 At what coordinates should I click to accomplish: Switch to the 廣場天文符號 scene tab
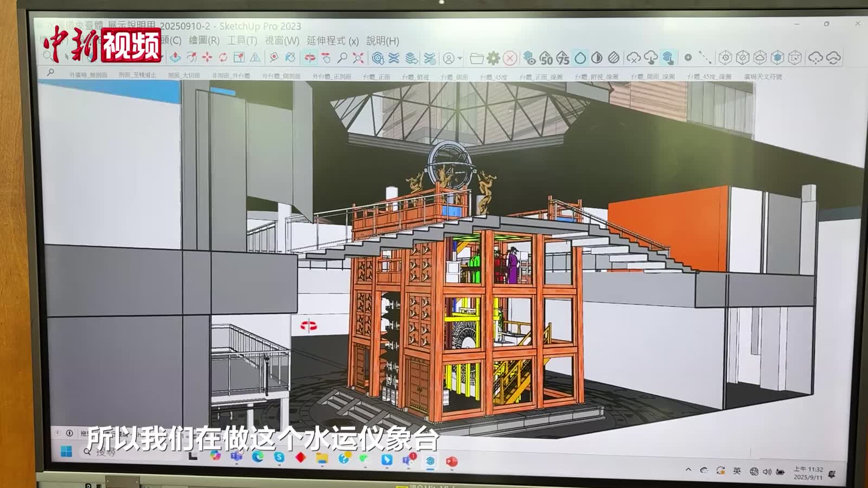(x=763, y=76)
